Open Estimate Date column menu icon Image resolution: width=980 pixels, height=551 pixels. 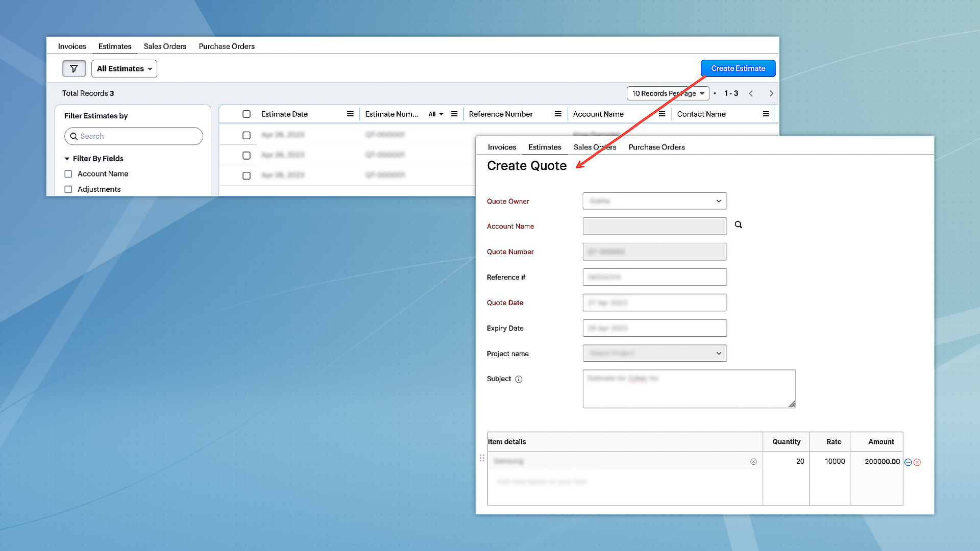click(x=350, y=114)
